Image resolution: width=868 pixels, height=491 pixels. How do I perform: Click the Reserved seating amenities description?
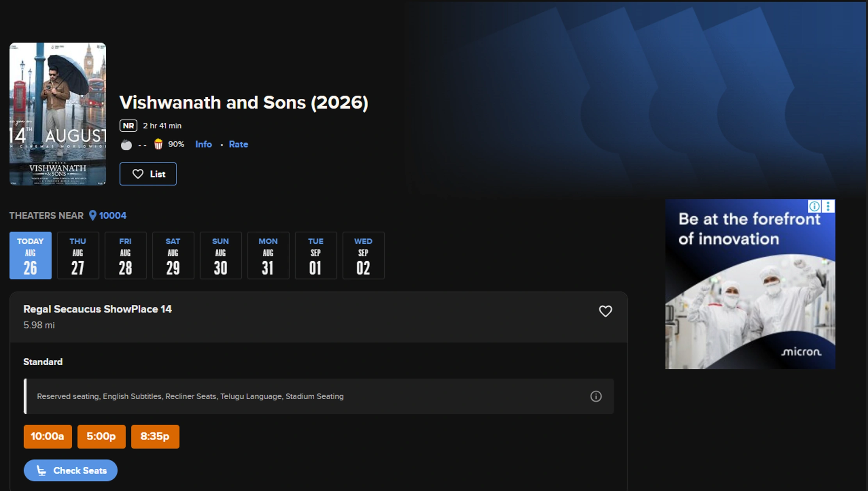coord(190,396)
